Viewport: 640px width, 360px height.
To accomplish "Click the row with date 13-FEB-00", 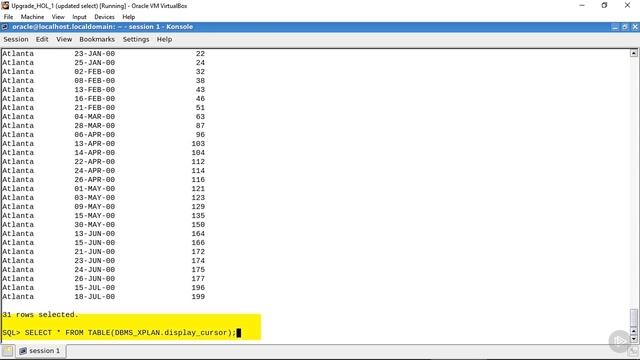I will coord(103,89).
